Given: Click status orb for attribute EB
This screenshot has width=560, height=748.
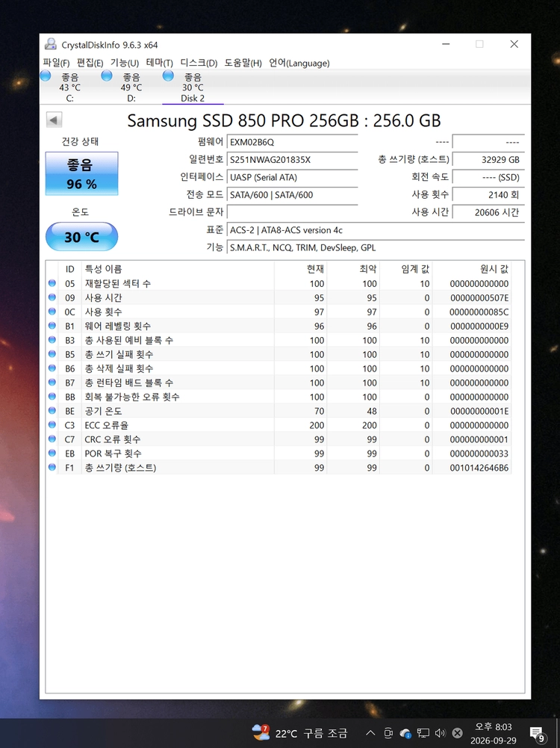Looking at the screenshot, I should 52,453.
